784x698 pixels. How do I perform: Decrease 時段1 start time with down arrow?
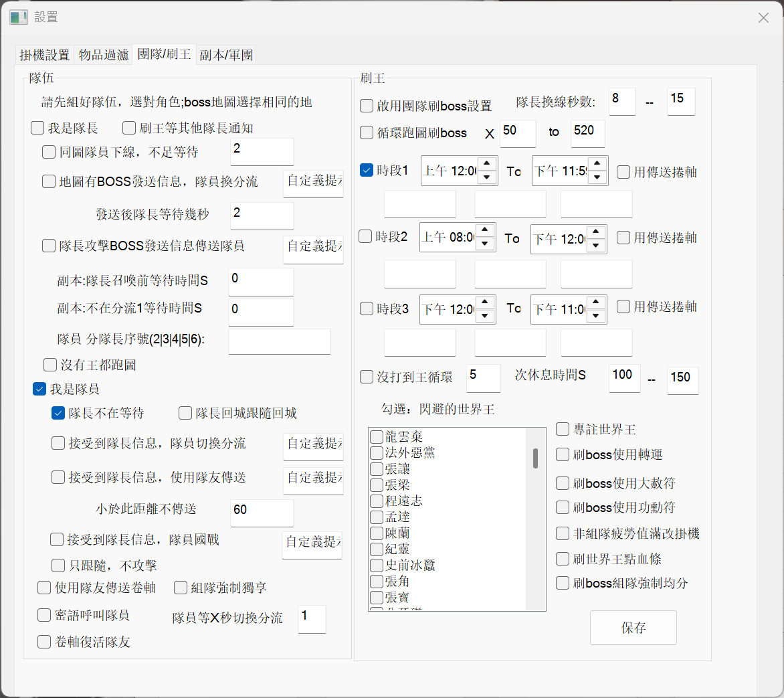[x=486, y=177]
